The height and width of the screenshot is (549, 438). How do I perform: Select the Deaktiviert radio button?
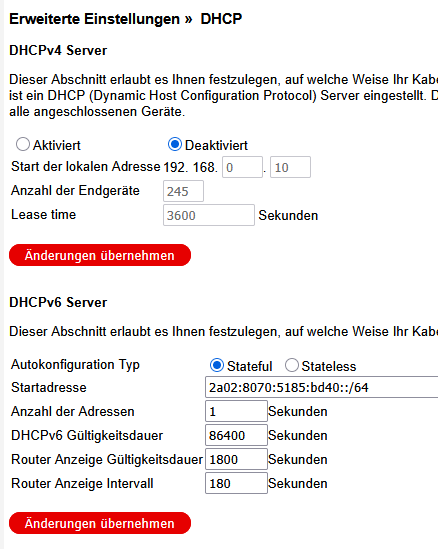175,144
